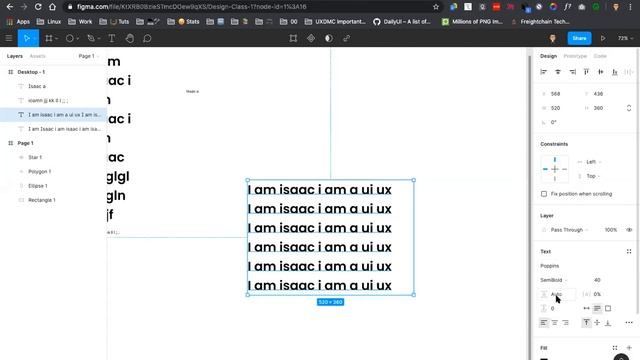Click the link icon in top toolbar

click(347, 38)
